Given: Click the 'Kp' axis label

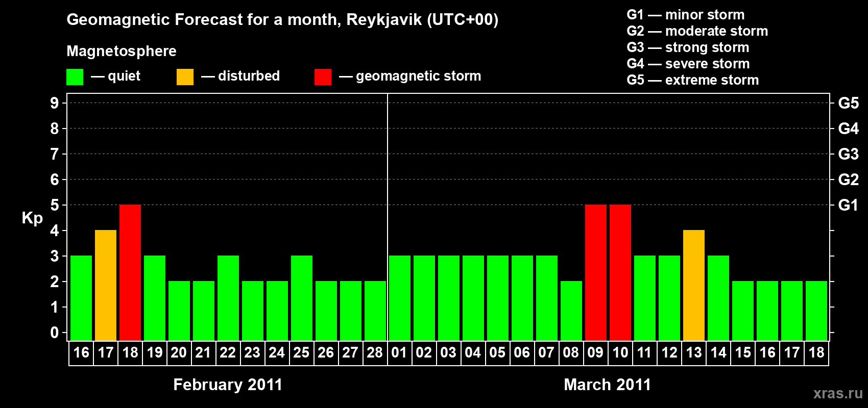Looking at the screenshot, I should 32,218.
